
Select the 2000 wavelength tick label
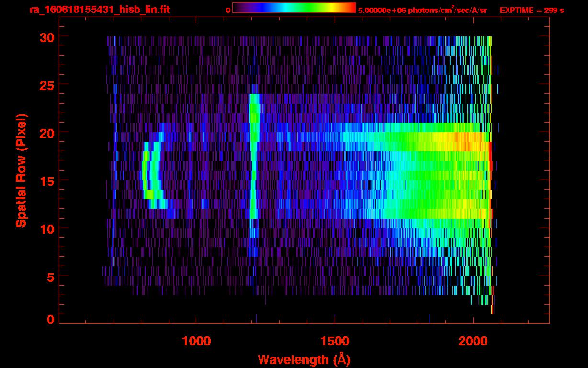(x=474, y=341)
